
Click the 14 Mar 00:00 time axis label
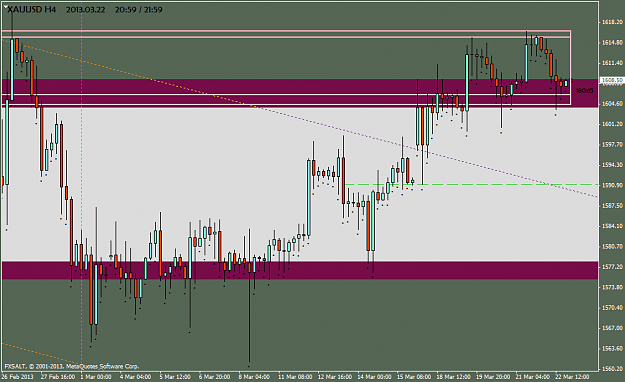(374, 376)
